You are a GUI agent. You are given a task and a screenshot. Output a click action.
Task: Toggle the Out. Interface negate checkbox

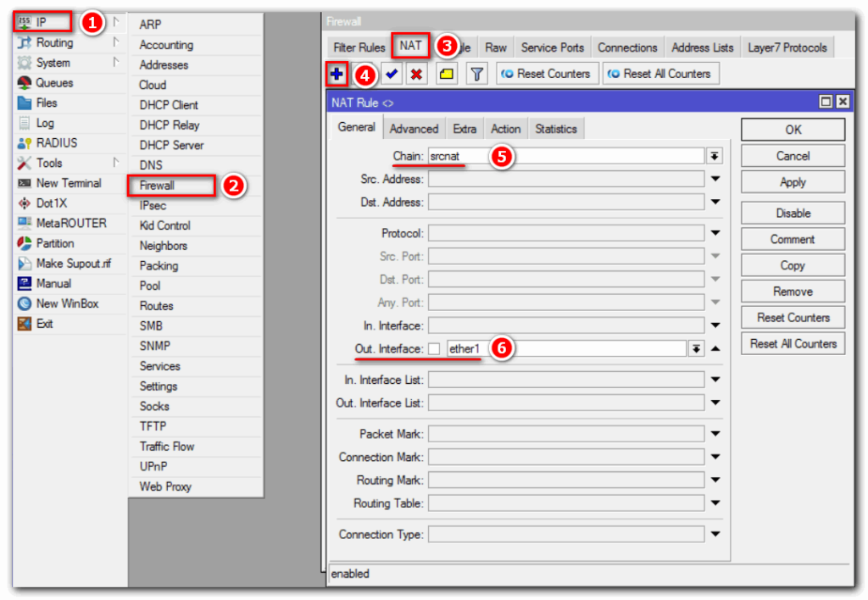434,349
